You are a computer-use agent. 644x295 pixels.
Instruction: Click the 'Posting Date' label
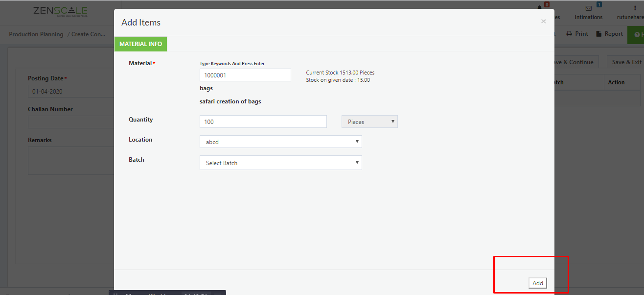point(46,78)
